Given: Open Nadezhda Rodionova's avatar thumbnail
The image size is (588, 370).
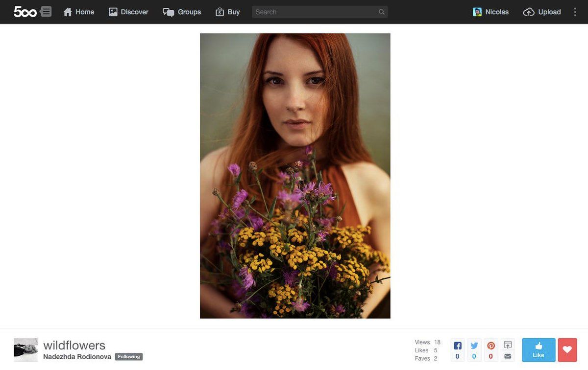Looking at the screenshot, I should (x=25, y=349).
